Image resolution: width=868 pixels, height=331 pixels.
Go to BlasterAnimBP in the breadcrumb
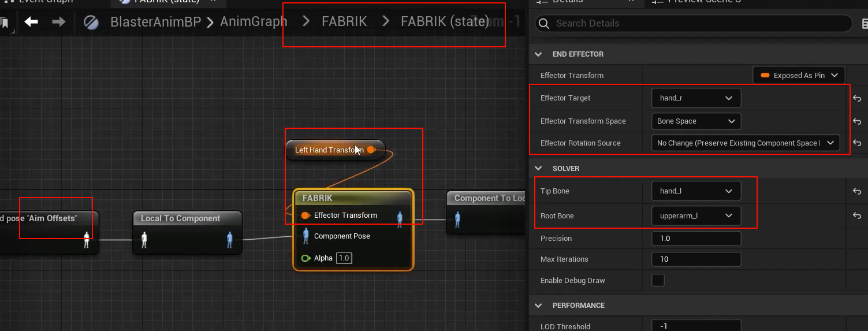[x=155, y=22]
